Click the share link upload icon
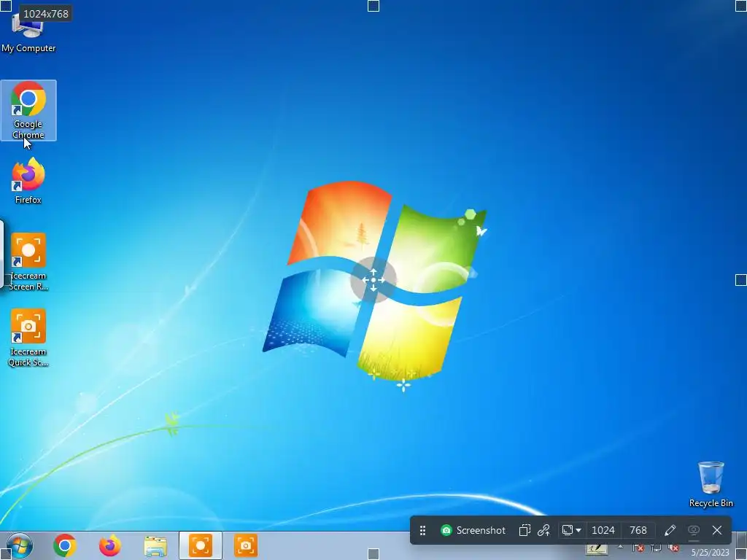The width and height of the screenshot is (747, 560). [543, 530]
